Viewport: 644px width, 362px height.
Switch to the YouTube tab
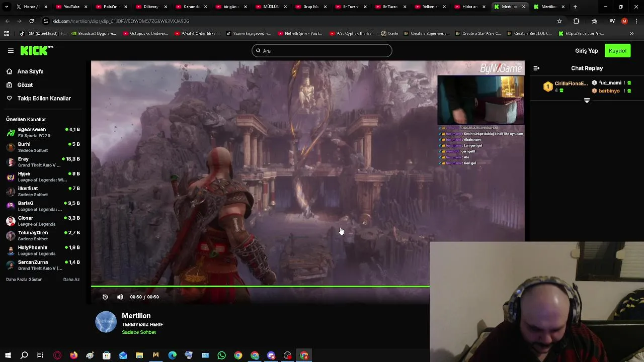(x=71, y=7)
